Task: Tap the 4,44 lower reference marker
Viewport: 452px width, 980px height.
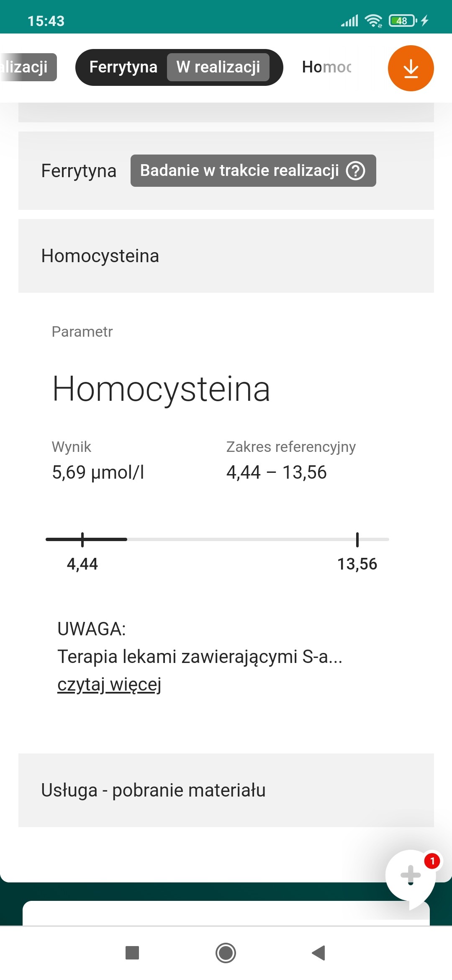Action: (x=82, y=540)
